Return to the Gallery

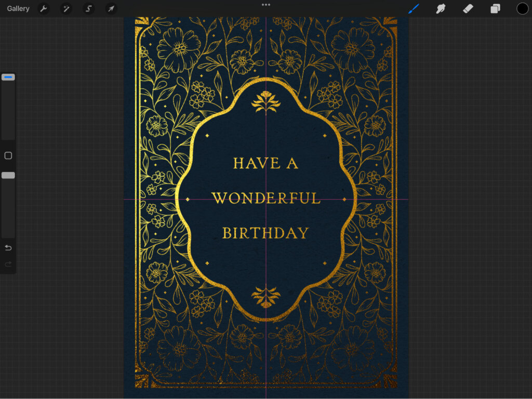tap(18, 9)
